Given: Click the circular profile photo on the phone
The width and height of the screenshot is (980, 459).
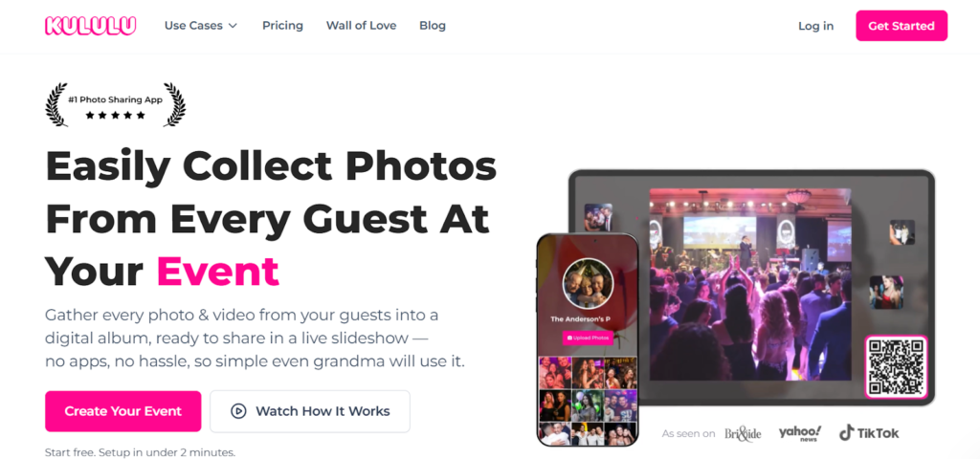Looking at the screenshot, I should click(588, 283).
